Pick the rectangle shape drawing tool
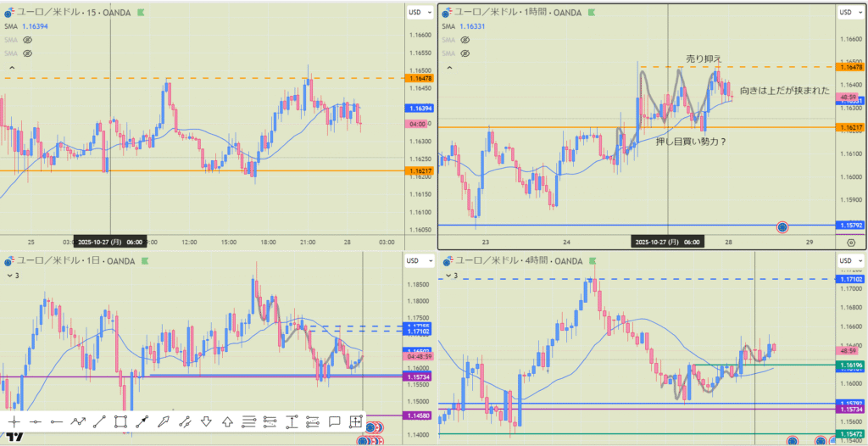The height and width of the screenshot is (446, 868). pyautogui.click(x=120, y=421)
